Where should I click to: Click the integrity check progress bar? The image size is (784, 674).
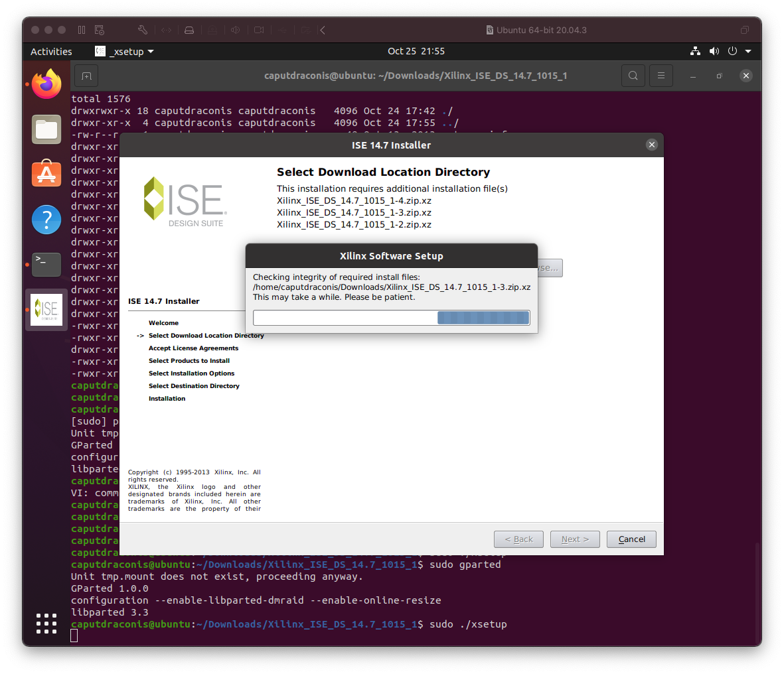(x=392, y=318)
